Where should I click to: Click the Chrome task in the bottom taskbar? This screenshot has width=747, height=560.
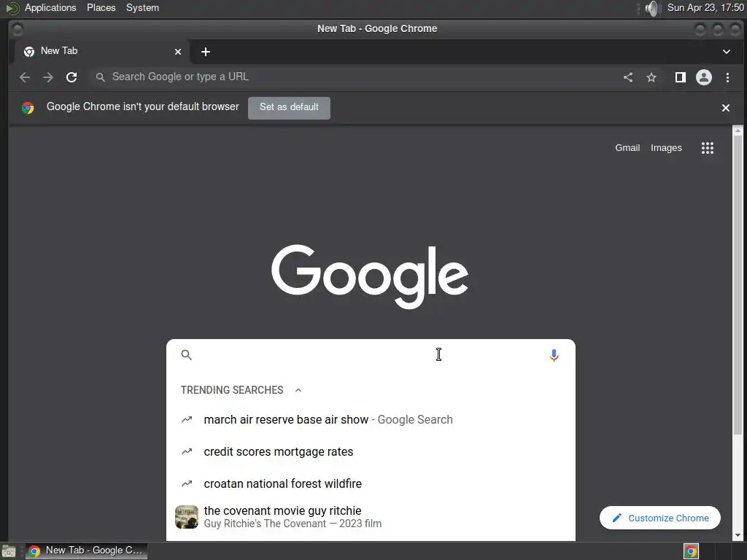point(86,551)
